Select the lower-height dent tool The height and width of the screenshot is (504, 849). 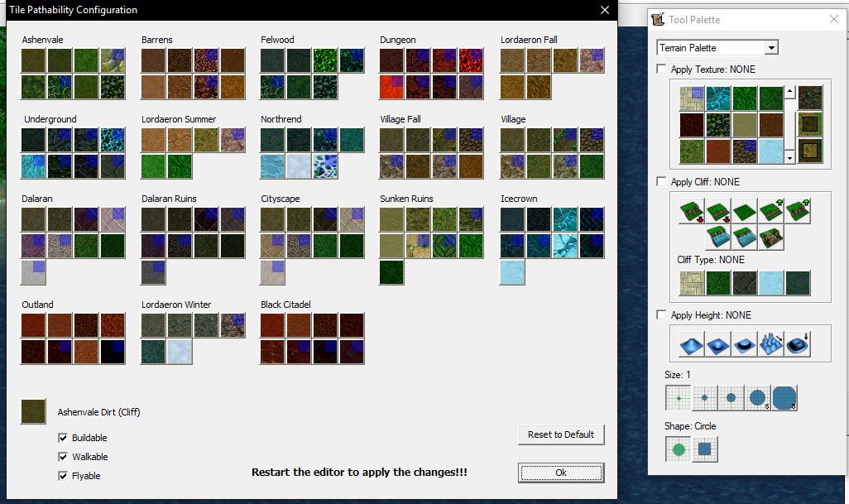718,344
